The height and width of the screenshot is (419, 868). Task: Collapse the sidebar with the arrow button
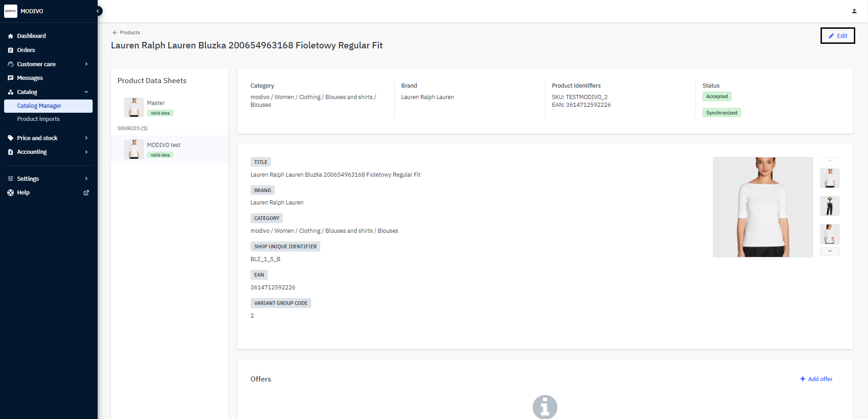click(98, 11)
